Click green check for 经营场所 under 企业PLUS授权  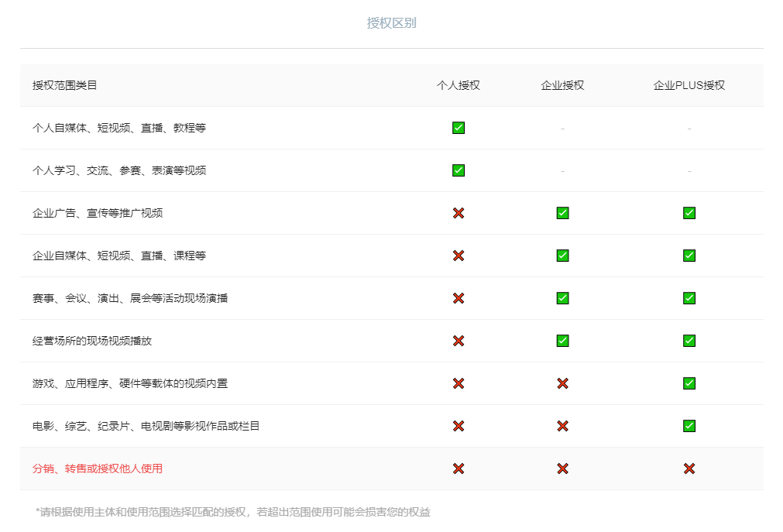[689, 341]
